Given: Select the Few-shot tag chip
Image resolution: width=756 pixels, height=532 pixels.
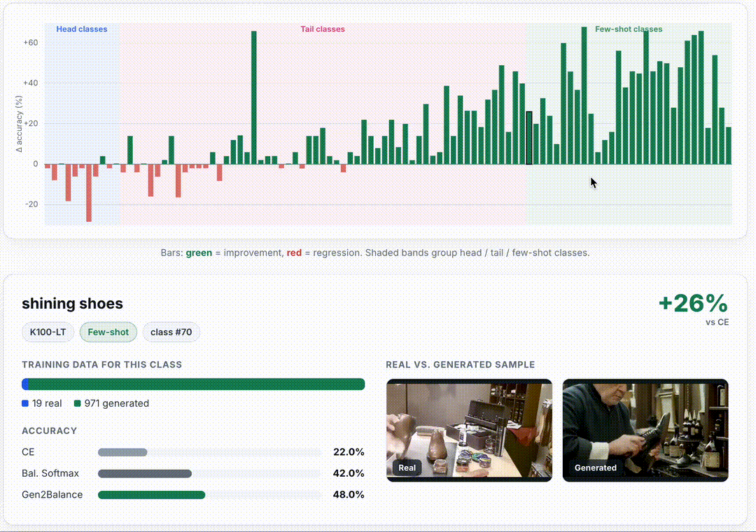Looking at the screenshot, I should [108, 332].
